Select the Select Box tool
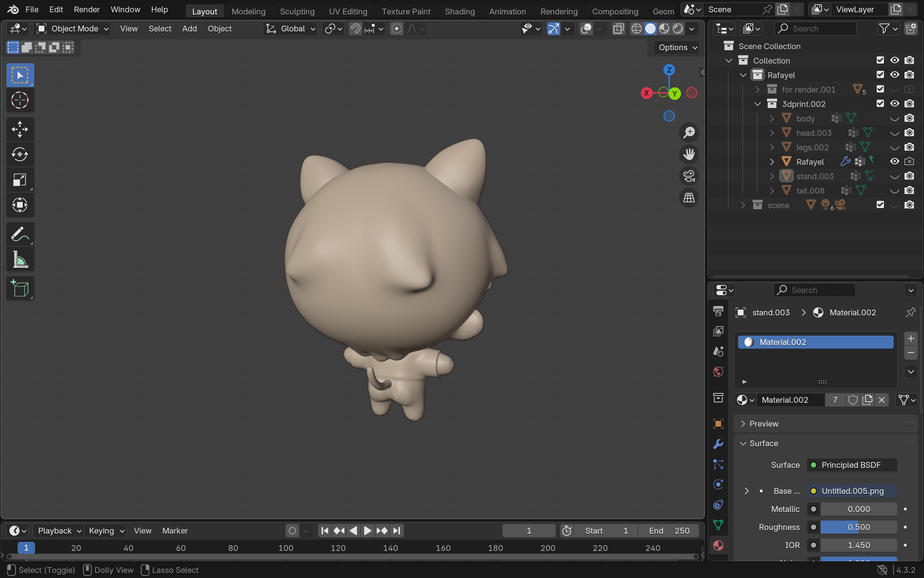The image size is (924, 578). (20, 75)
